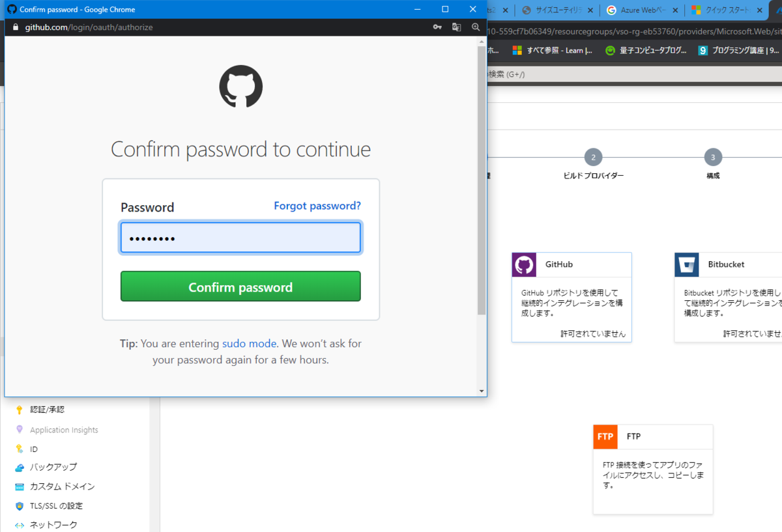Open TLS/SSL の設定 in the Azure sidebar
The width and height of the screenshot is (782, 532).
[56, 506]
